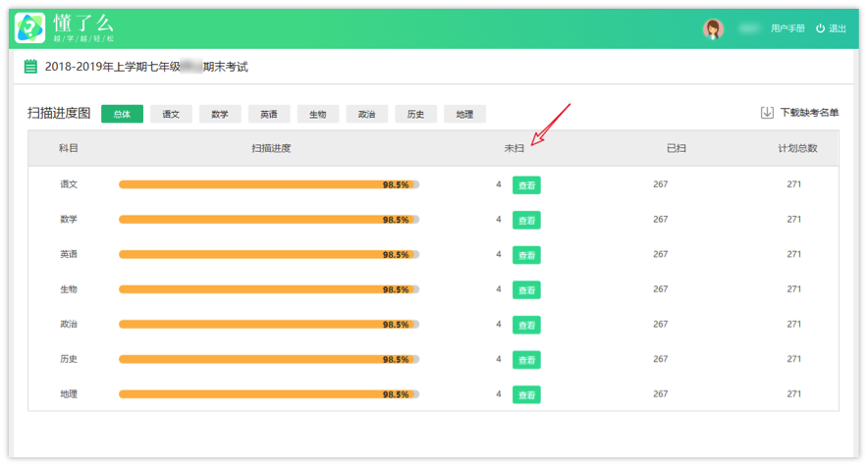
Task: Switch to the 英语 tab
Action: pyautogui.click(x=269, y=114)
